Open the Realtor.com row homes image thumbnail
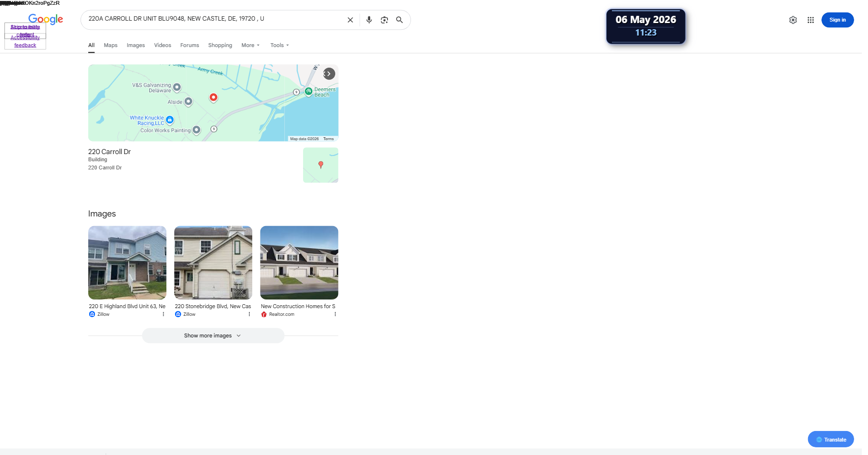868x455 pixels. click(299, 263)
